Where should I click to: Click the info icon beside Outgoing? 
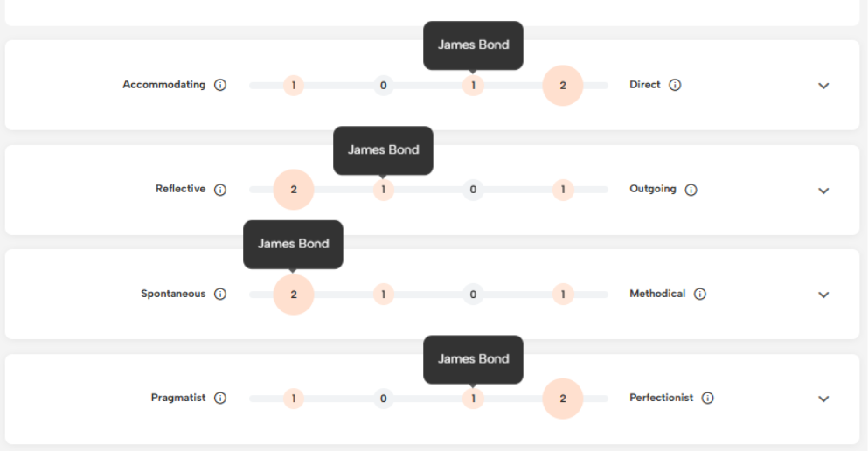(691, 190)
